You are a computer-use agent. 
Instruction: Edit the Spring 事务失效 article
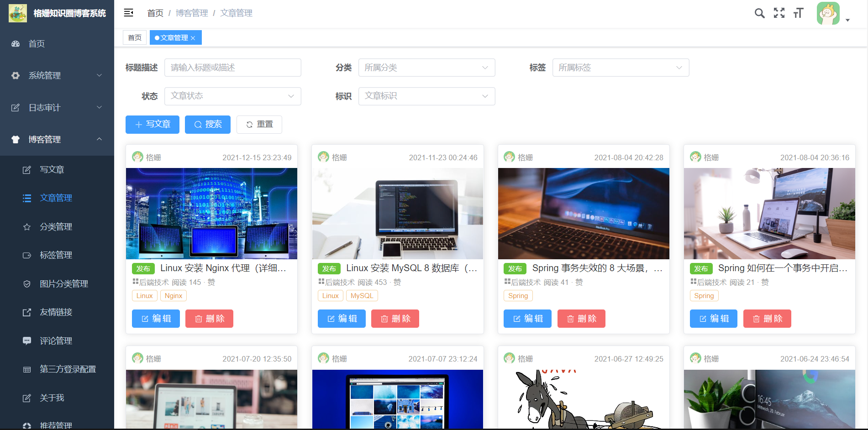click(527, 319)
